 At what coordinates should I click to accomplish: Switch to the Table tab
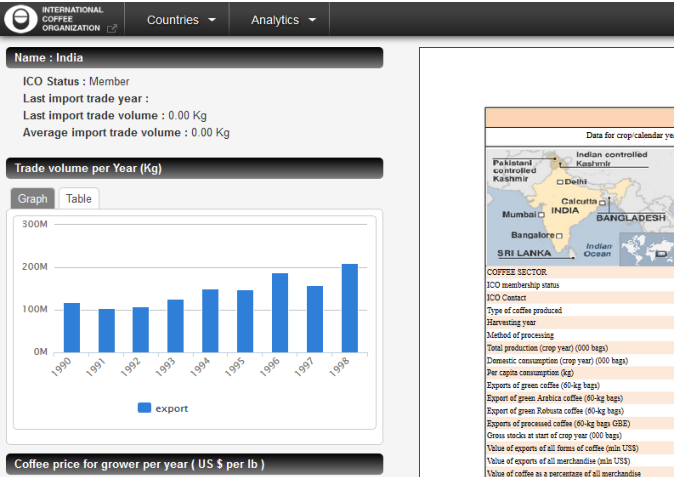click(x=79, y=199)
